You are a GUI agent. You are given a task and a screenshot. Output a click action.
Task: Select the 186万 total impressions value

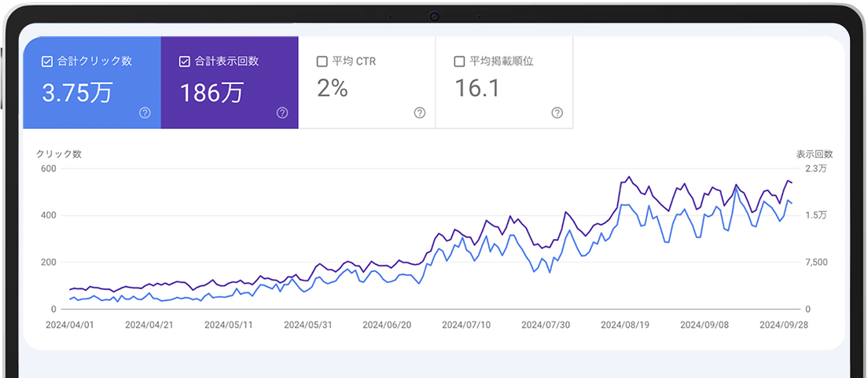(211, 93)
